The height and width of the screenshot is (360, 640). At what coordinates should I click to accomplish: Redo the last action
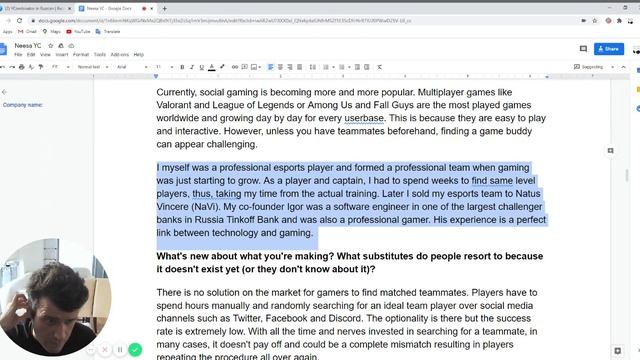pyautogui.click(x=12, y=67)
